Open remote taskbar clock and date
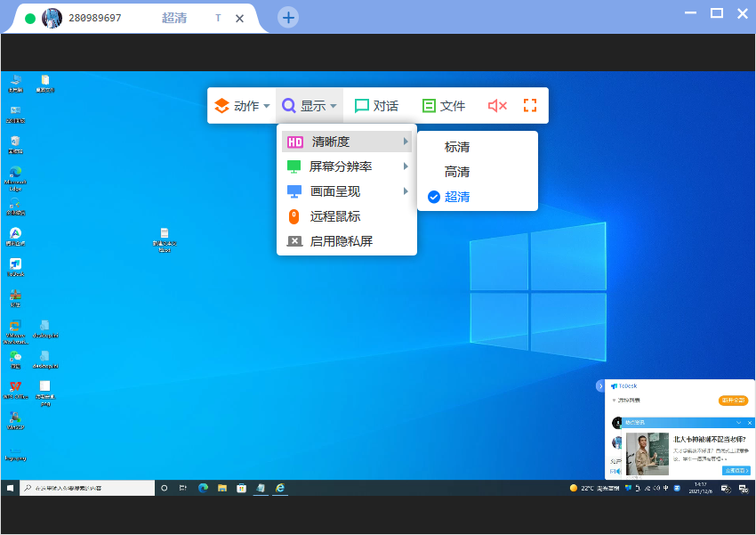 pos(701,488)
